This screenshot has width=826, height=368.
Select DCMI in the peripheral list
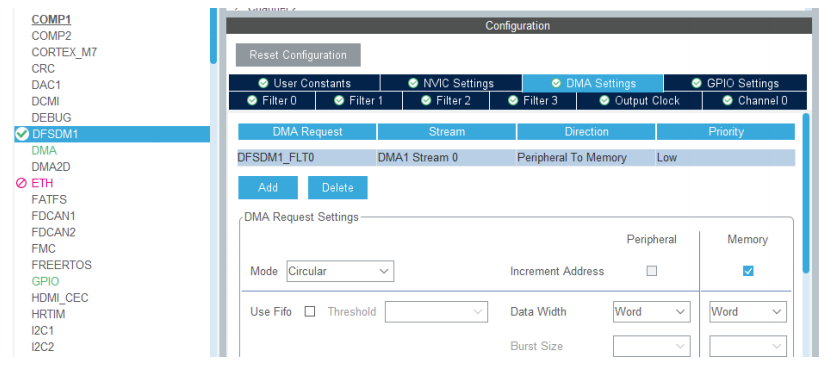point(45,101)
